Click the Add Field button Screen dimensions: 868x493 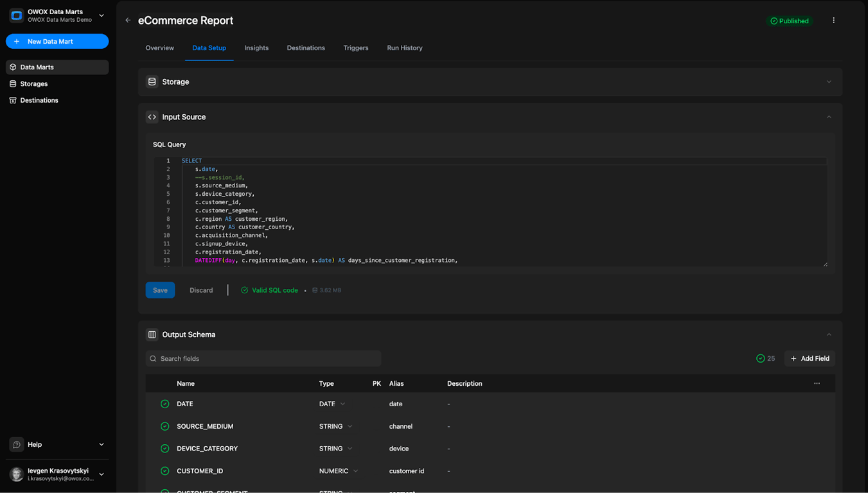tap(810, 359)
